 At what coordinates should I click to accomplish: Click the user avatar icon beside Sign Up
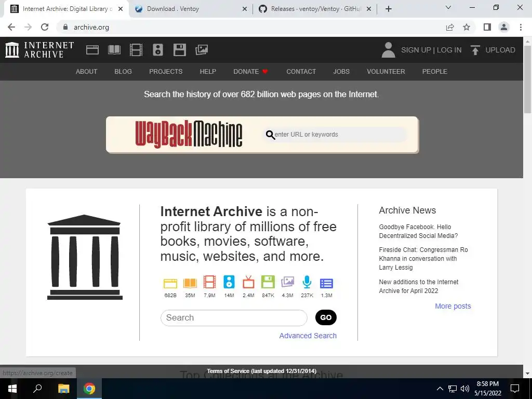tap(388, 50)
